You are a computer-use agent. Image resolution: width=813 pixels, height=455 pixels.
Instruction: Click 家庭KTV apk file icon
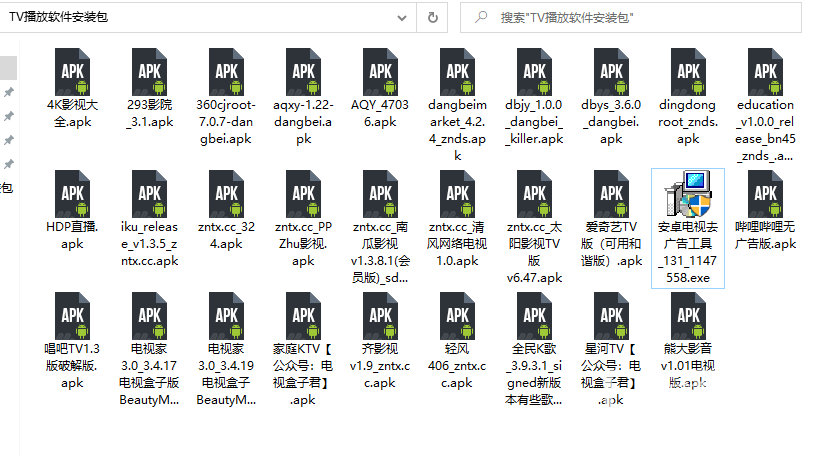303,316
